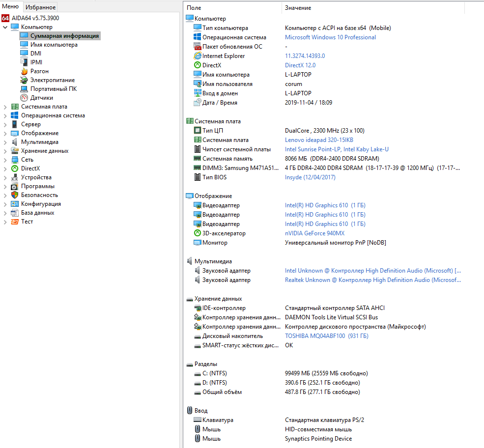Click the Безопасность shield icon
The width and height of the screenshot is (484, 448).
tap(15, 195)
